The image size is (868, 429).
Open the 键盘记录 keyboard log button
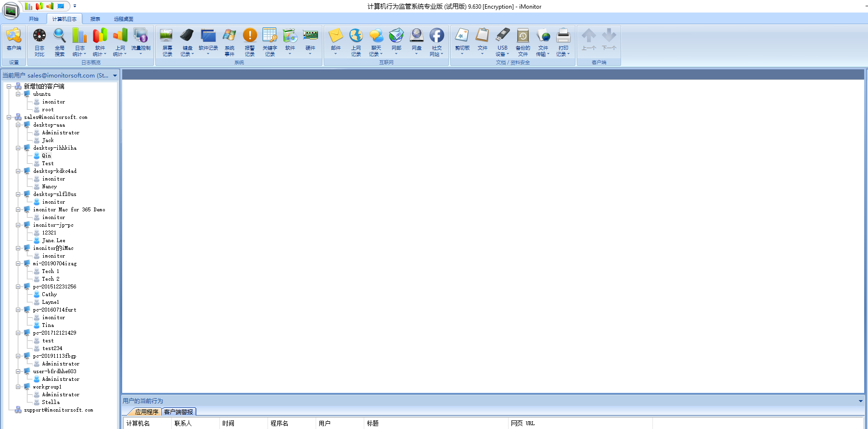[x=187, y=42]
